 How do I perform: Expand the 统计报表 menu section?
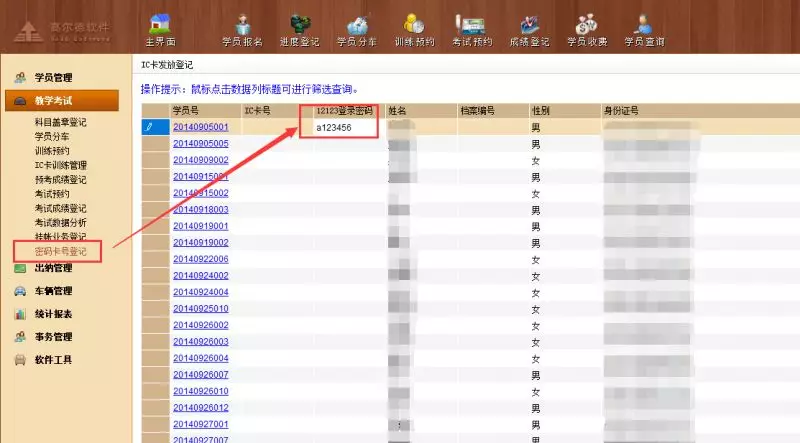pos(54,314)
